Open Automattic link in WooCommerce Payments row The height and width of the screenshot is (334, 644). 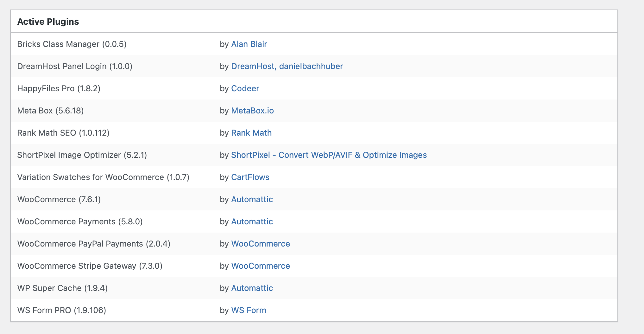tap(252, 222)
